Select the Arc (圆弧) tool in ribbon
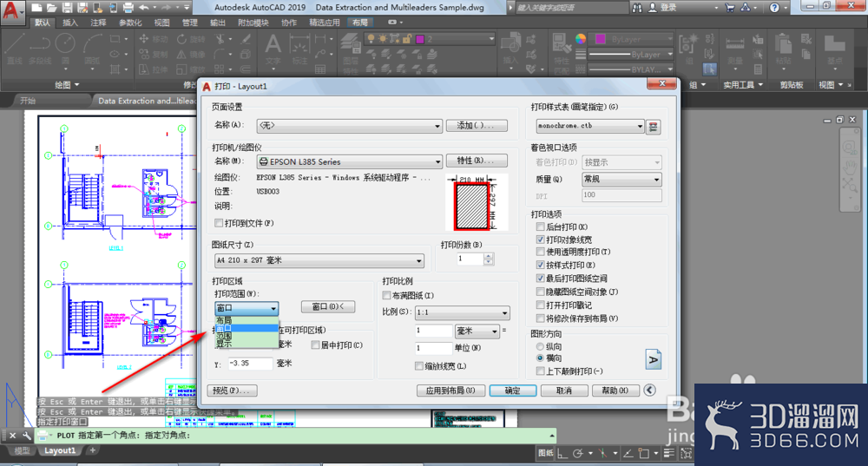Image resolution: width=868 pixels, height=466 pixels. click(x=93, y=49)
